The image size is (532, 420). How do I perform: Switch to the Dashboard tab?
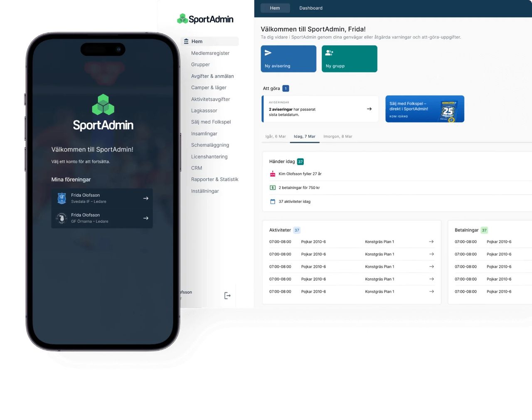(310, 8)
